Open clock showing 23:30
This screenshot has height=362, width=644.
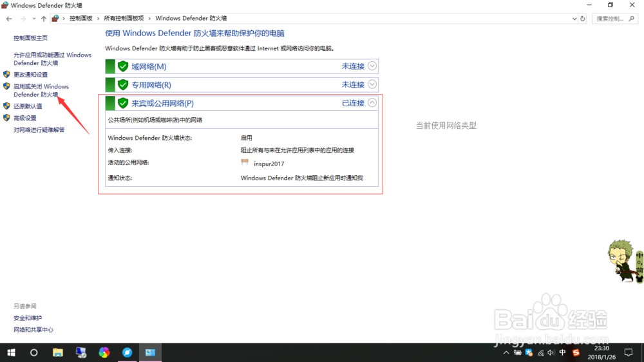pyautogui.click(x=601, y=352)
